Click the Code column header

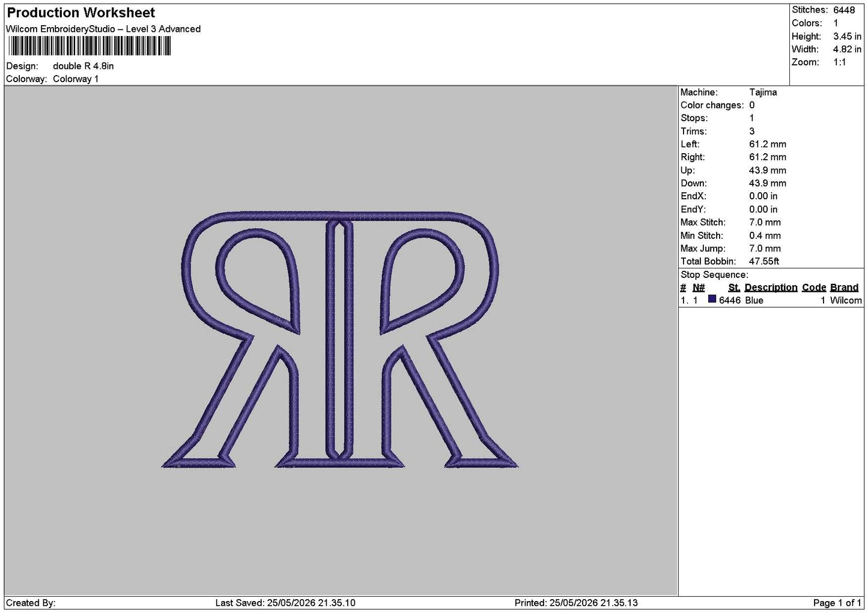click(x=814, y=288)
